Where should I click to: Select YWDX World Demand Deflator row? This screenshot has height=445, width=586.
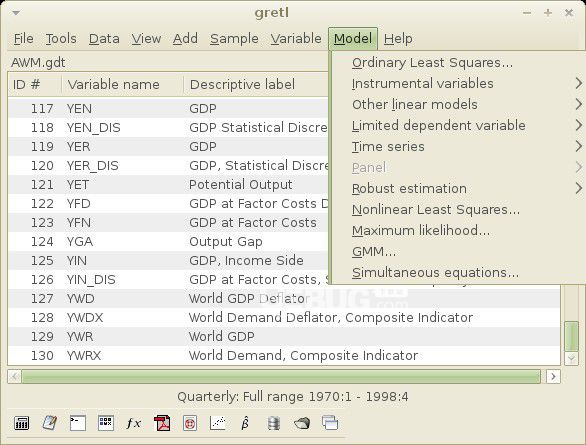coord(284,318)
